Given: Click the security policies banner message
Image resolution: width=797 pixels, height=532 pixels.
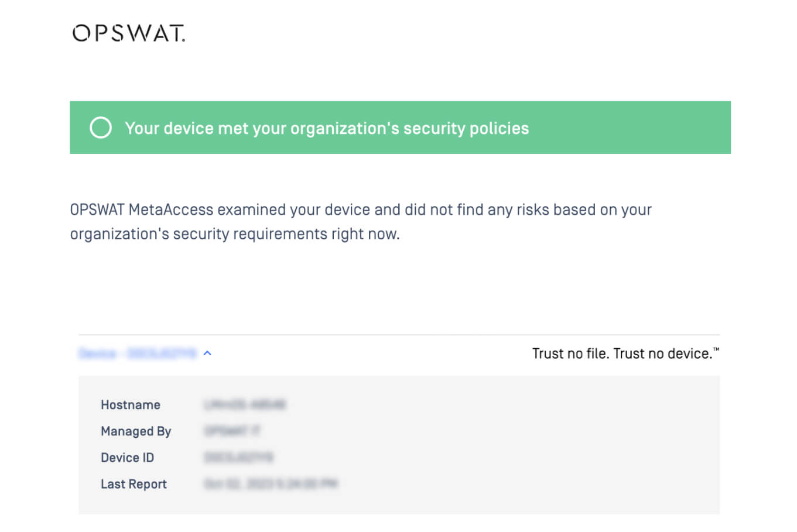Looking at the screenshot, I should click(x=326, y=128).
